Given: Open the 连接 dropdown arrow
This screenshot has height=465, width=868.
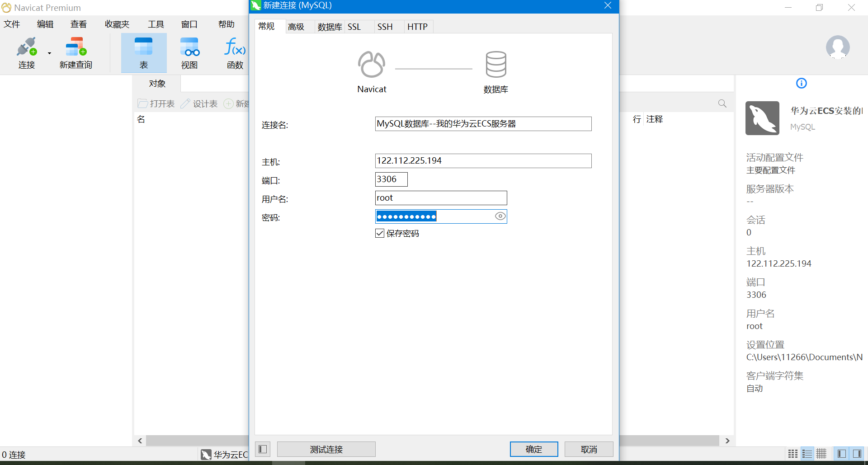Looking at the screenshot, I should [49, 53].
